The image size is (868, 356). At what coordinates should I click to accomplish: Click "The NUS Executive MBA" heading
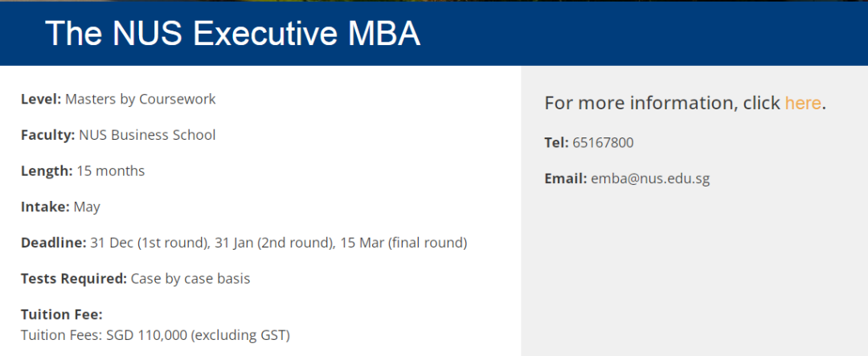pos(233,33)
